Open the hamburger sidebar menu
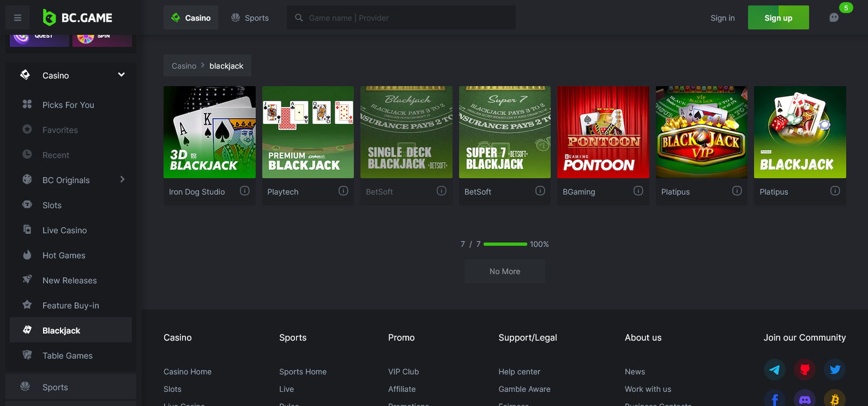Image resolution: width=868 pixels, height=406 pixels. 17,18
